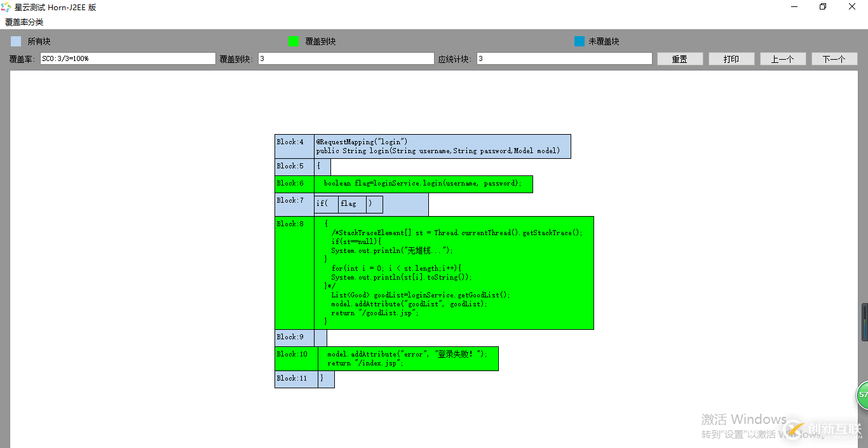Click the flag condition box in Block:7
Image resolution: width=868 pixels, height=448 pixels.
352,204
